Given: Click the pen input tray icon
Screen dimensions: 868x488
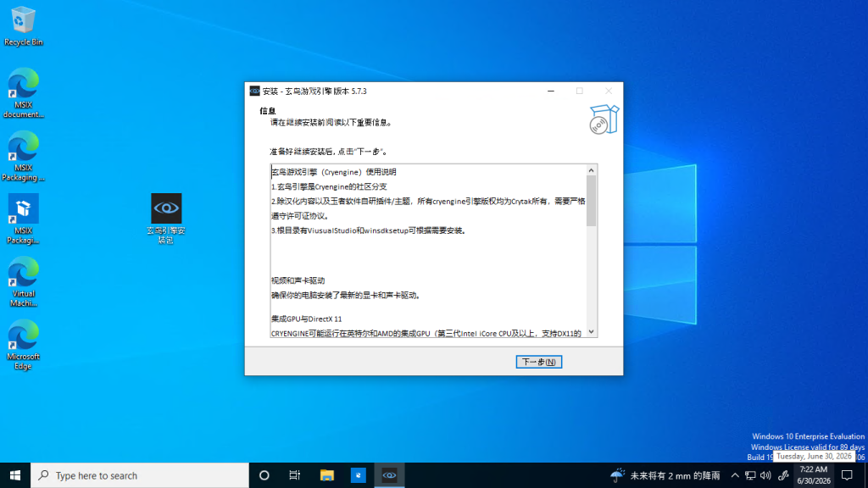Looking at the screenshot, I should click(782, 475).
